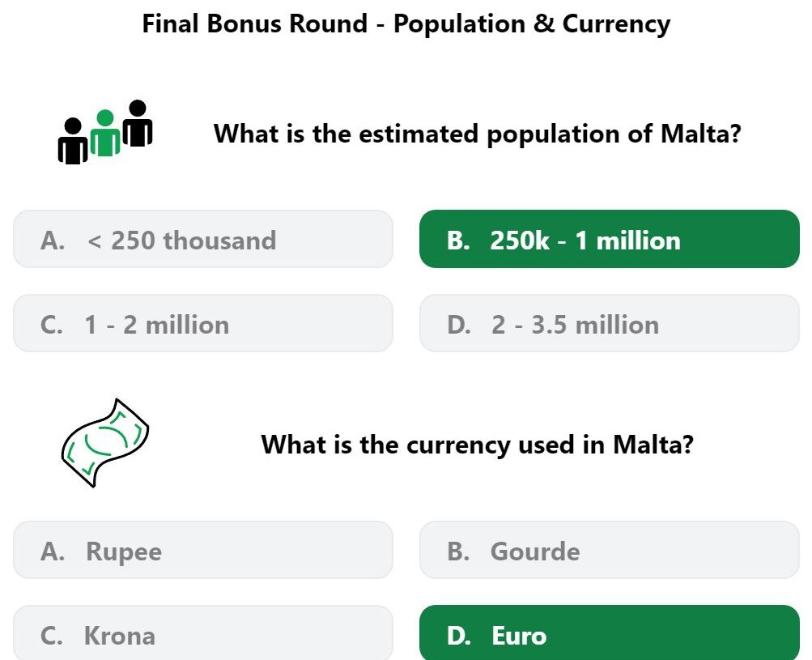Select the highlighted Euro answer
Viewport: 812px width, 660px height.
(610, 633)
